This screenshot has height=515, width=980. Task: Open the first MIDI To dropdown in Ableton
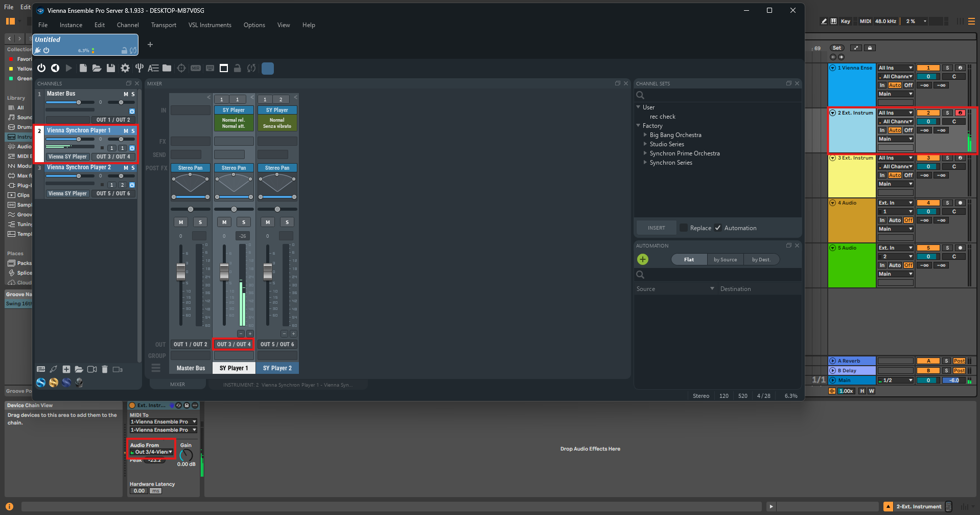[164, 422]
